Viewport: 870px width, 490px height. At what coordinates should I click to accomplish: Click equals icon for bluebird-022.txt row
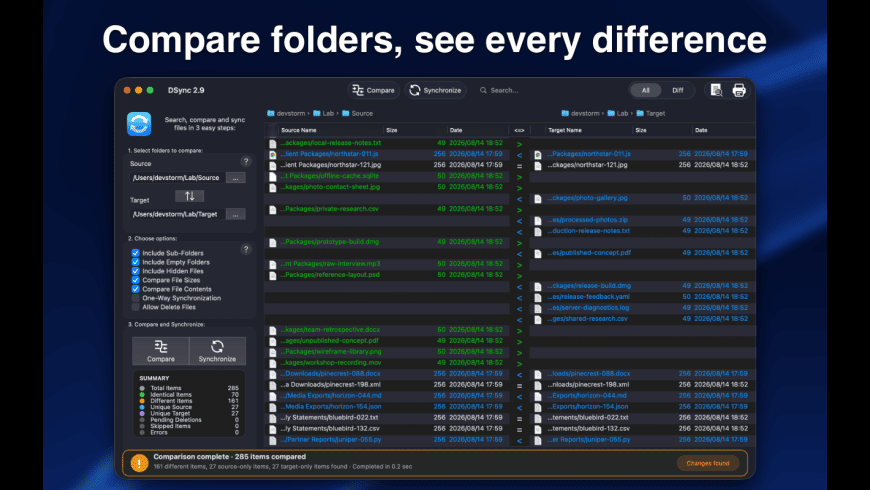(x=519, y=418)
